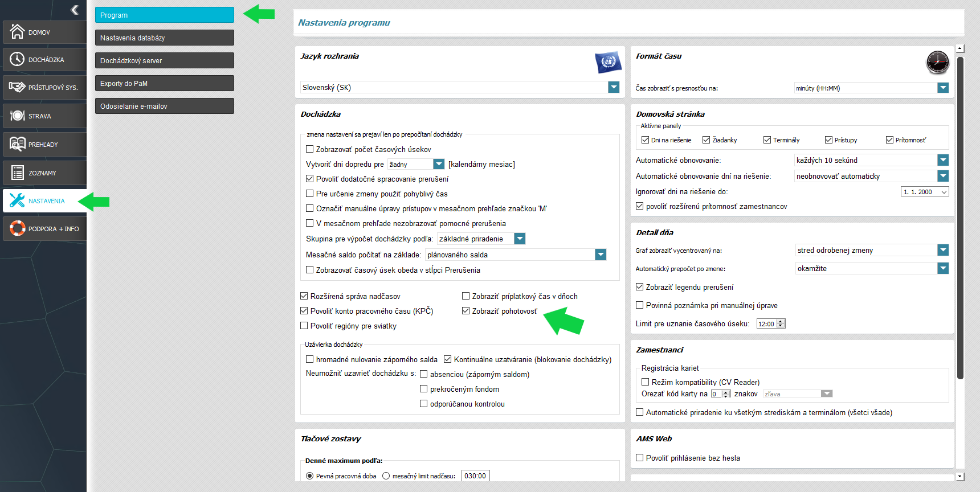The height and width of the screenshot is (492, 980).
Task: Click the scroll up arrow of the settings panel
Action: coord(960,48)
